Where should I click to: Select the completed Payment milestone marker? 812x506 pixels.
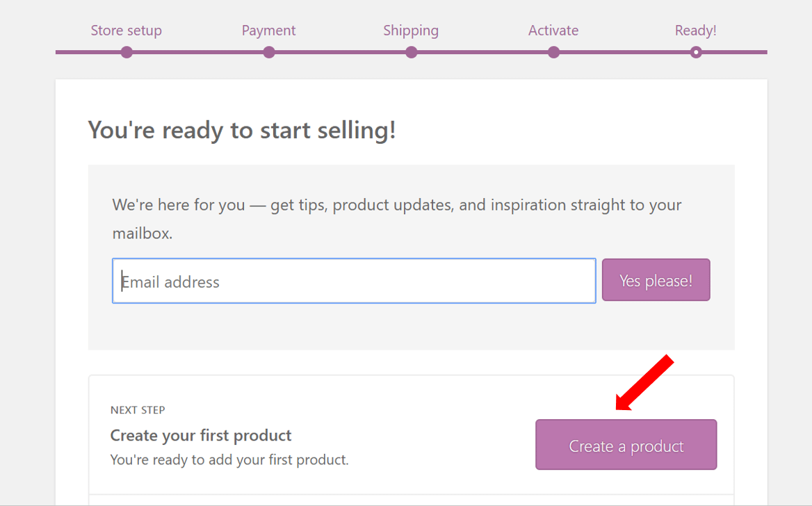pos(268,51)
